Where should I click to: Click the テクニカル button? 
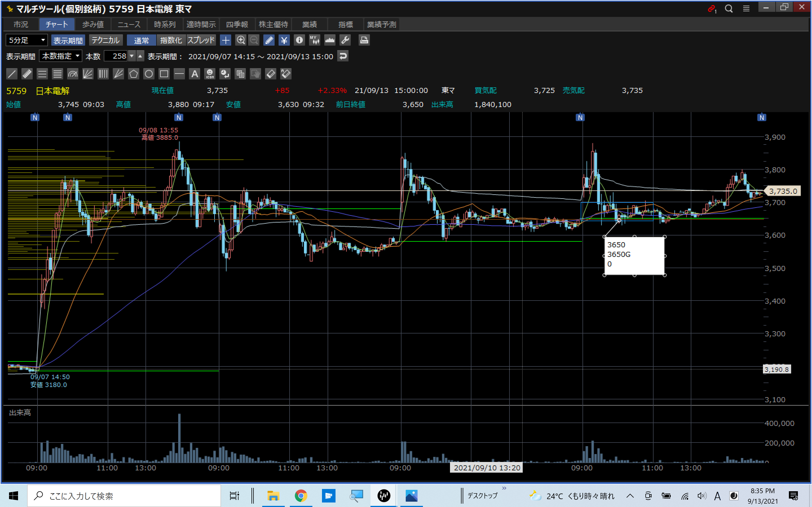105,40
